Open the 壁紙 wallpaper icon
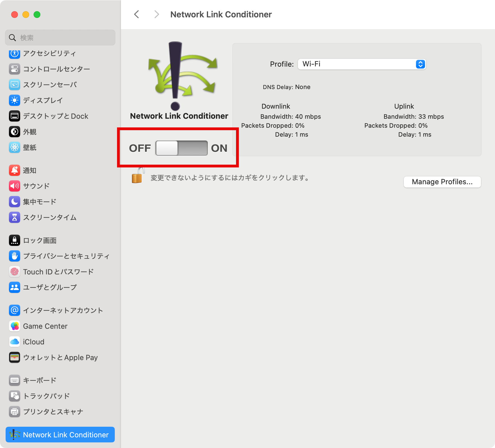Screen dimensions: 495x448 [15, 147]
